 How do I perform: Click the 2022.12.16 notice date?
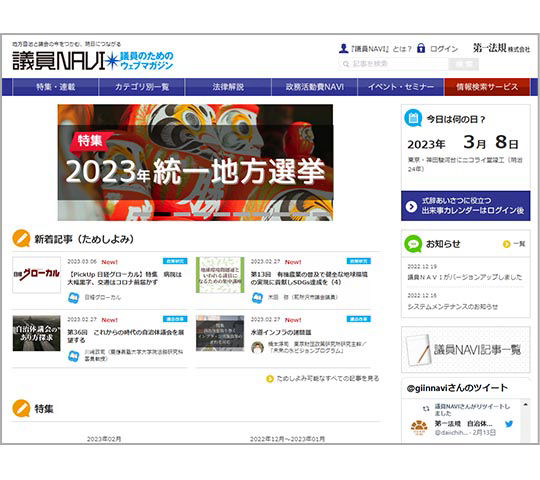[422, 295]
